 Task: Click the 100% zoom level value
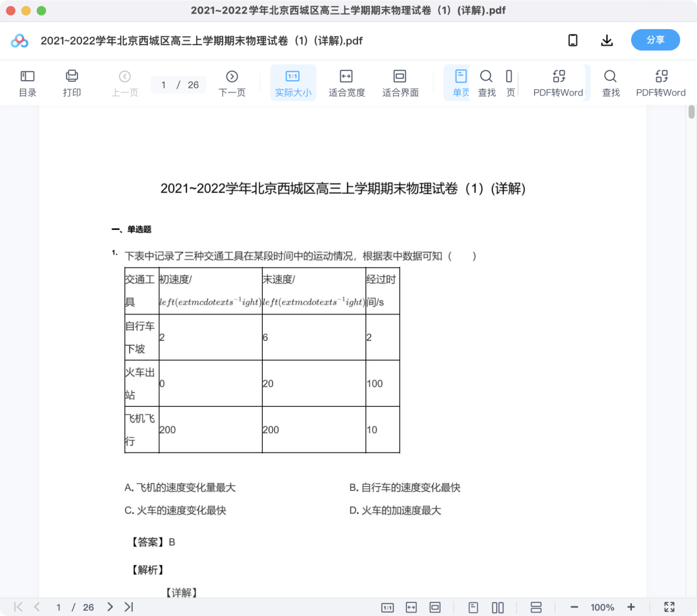(x=602, y=607)
